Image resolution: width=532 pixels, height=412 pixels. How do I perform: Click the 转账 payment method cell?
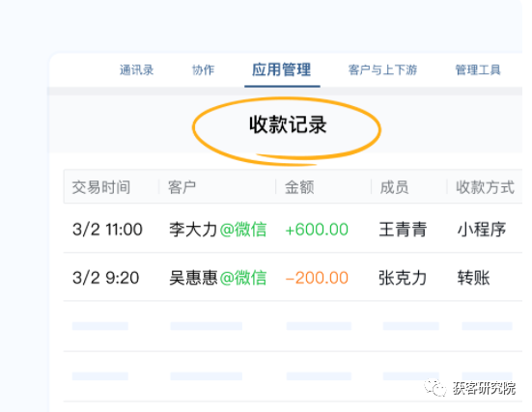point(474,278)
